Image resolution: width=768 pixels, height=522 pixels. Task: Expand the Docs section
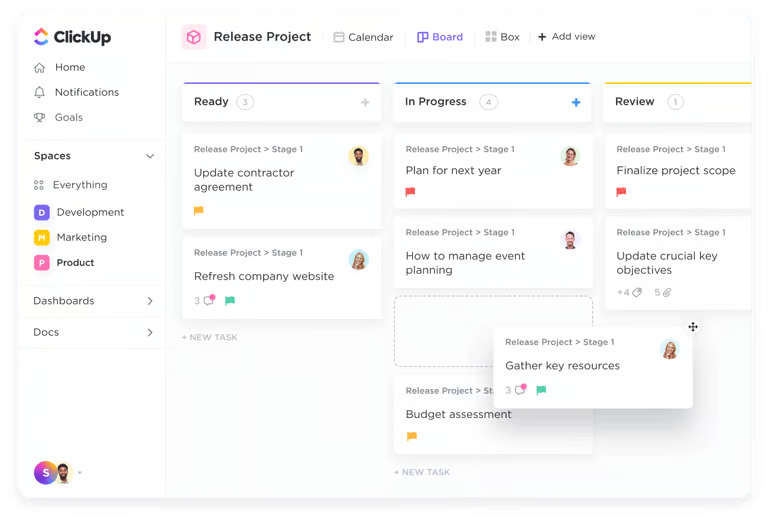click(150, 332)
